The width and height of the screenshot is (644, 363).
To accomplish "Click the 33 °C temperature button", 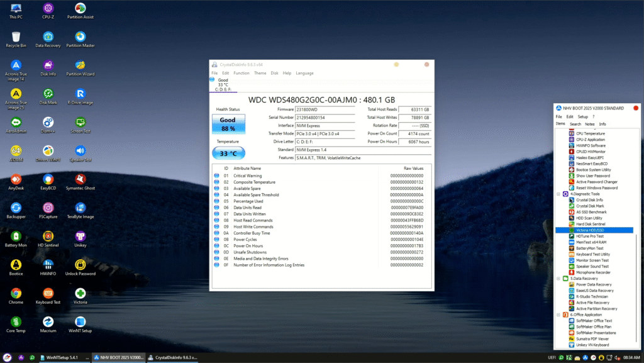I will [x=228, y=154].
